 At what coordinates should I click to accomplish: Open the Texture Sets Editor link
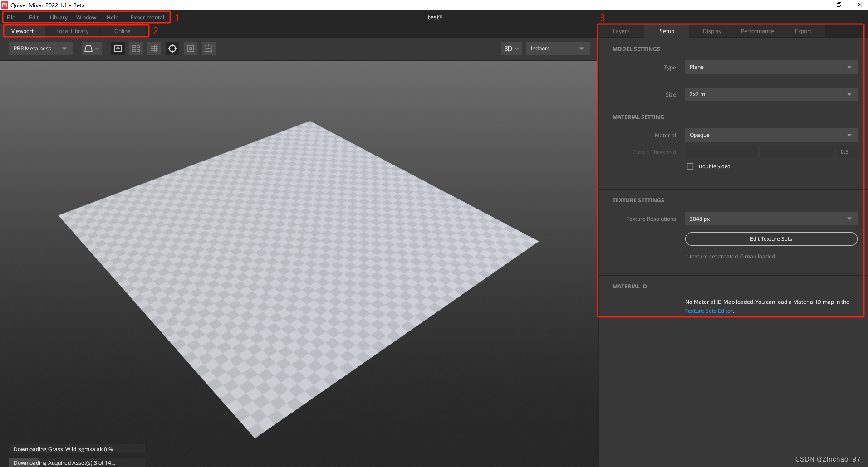(x=708, y=311)
